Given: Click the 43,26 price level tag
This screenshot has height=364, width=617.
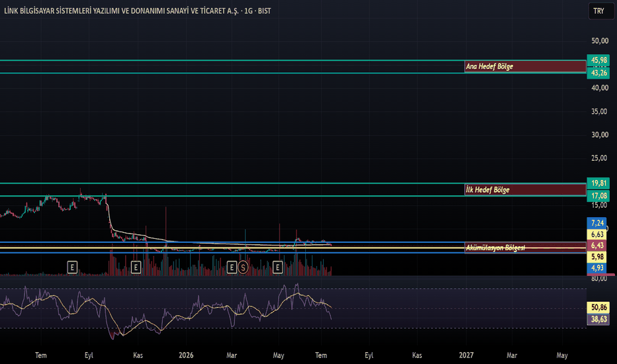Looking at the screenshot, I should pos(598,73).
